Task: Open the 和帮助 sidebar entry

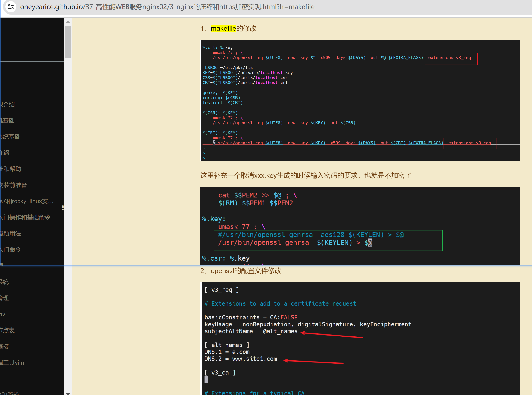Action: tap(11, 169)
